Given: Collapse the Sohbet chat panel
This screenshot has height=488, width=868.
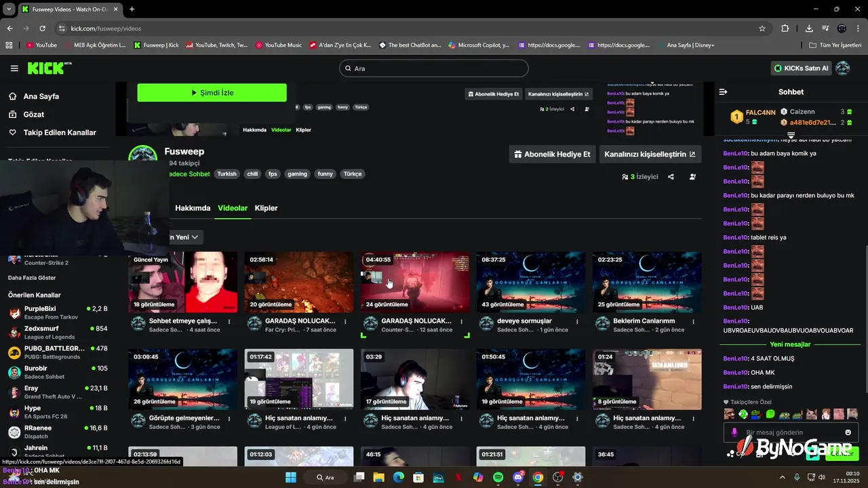Looking at the screenshot, I should click(723, 91).
